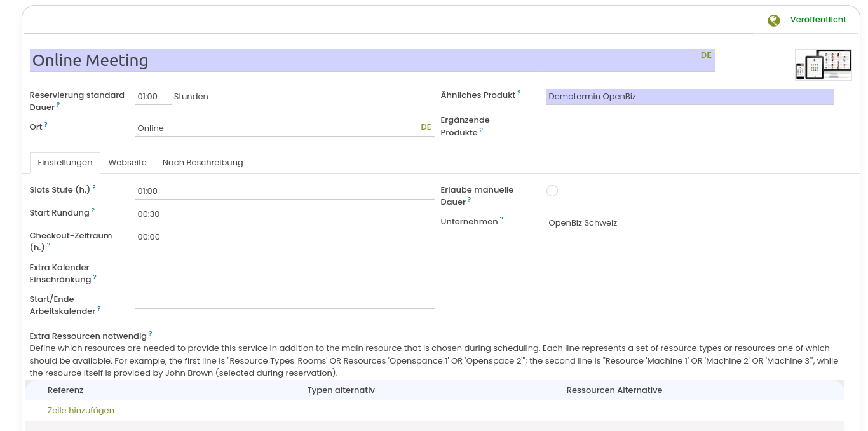The height and width of the screenshot is (431, 868).
Task: Click the DE translation icon in Ort field
Action: [x=426, y=127]
